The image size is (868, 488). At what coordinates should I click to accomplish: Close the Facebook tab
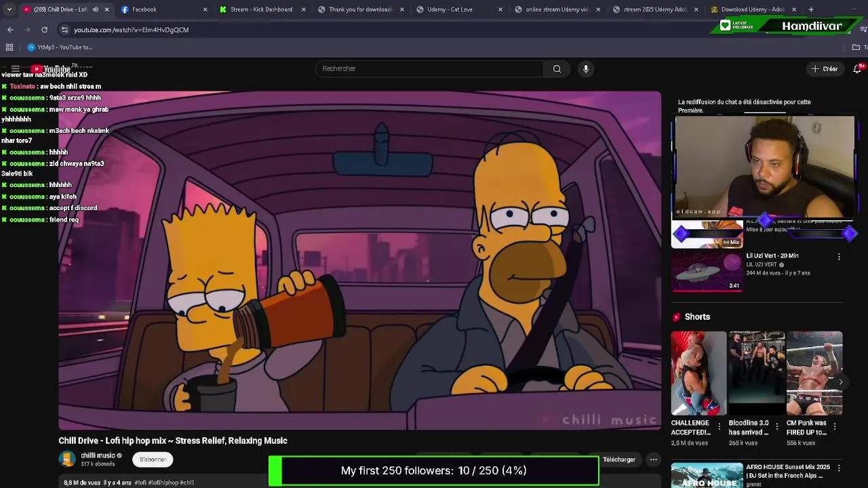pos(205,9)
